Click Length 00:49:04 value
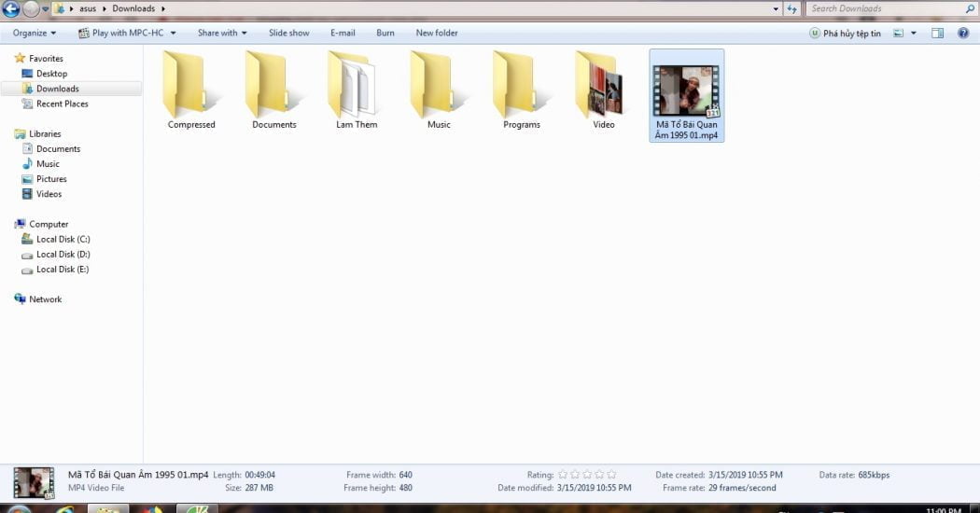Image resolution: width=980 pixels, height=513 pixels. click(x=259, y=475)
